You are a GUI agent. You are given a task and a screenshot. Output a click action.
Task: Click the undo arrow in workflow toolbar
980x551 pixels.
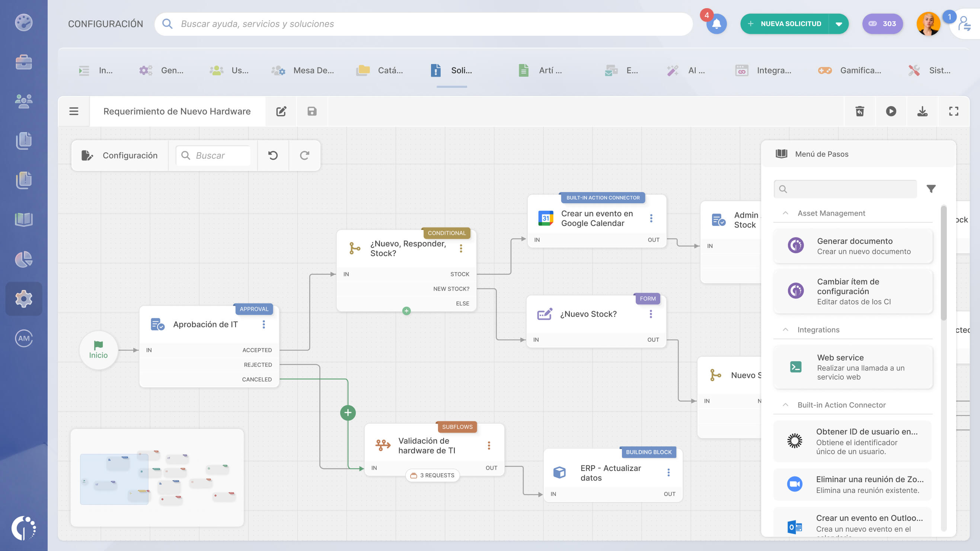[x=273, y=155]
